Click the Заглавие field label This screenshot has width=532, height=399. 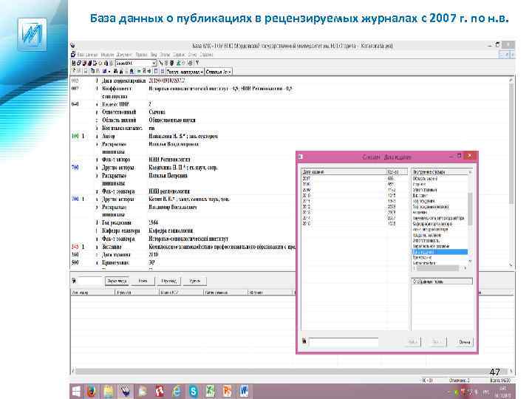112,247
